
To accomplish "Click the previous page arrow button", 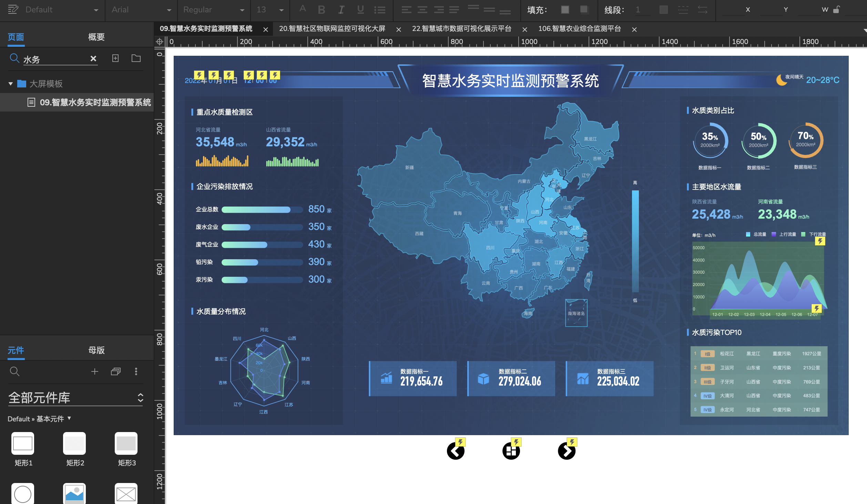I will 456,451.
